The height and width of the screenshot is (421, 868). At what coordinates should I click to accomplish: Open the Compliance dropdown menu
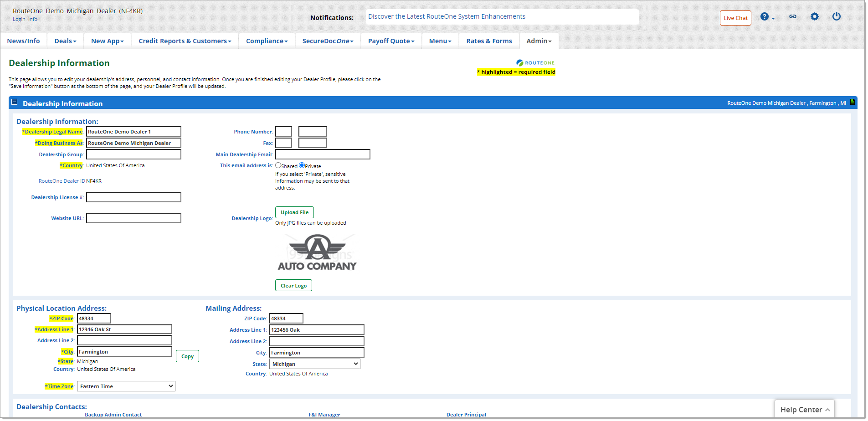267,41
